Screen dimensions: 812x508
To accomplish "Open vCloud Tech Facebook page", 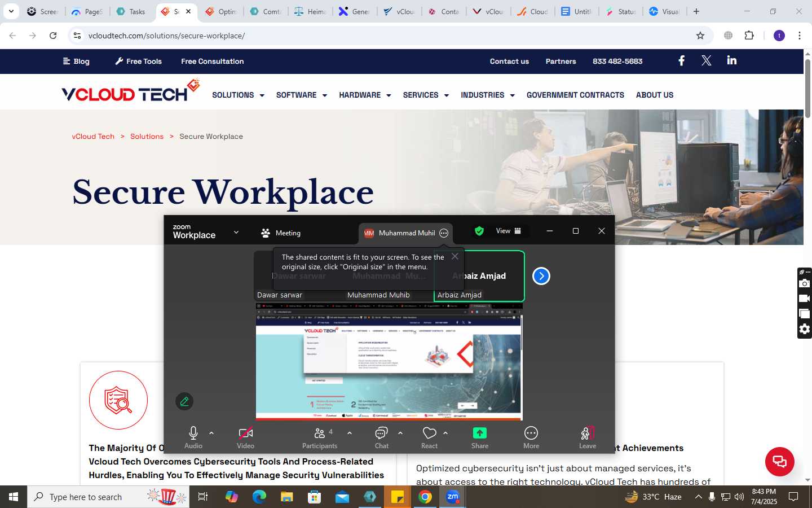I will click(x=681, y=60).
